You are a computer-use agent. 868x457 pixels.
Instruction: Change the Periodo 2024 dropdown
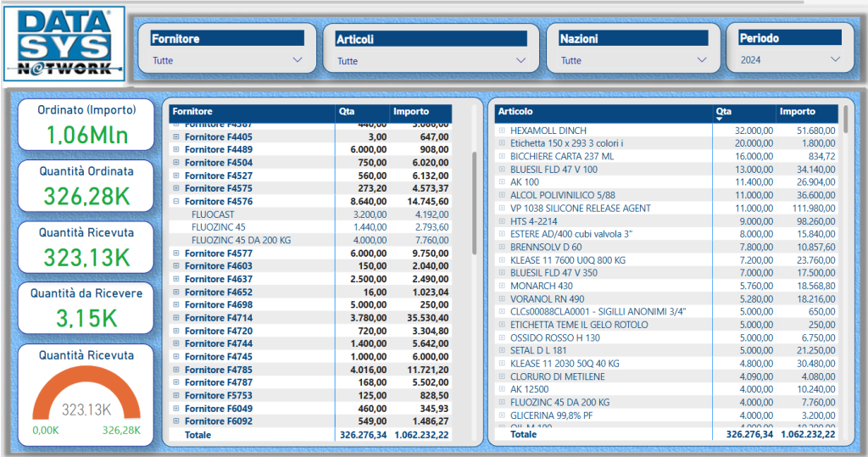[x=836, y=60]
